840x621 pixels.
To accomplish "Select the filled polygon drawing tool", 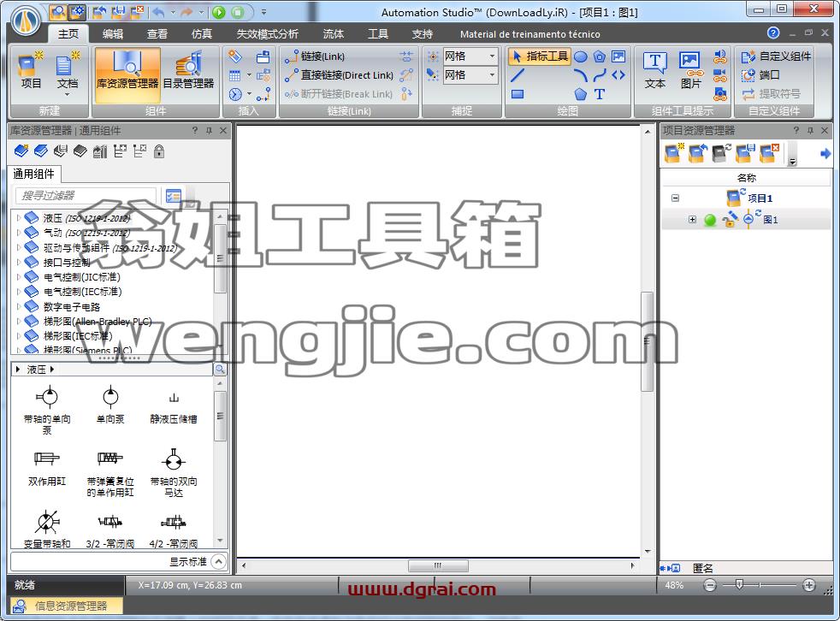I will pyautogui.click(x=581, y=94).
